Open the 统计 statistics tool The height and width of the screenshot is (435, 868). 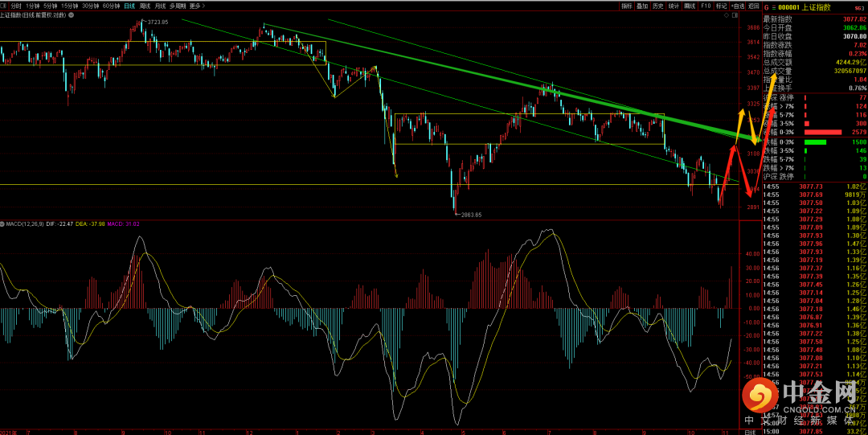coord(674,5)
